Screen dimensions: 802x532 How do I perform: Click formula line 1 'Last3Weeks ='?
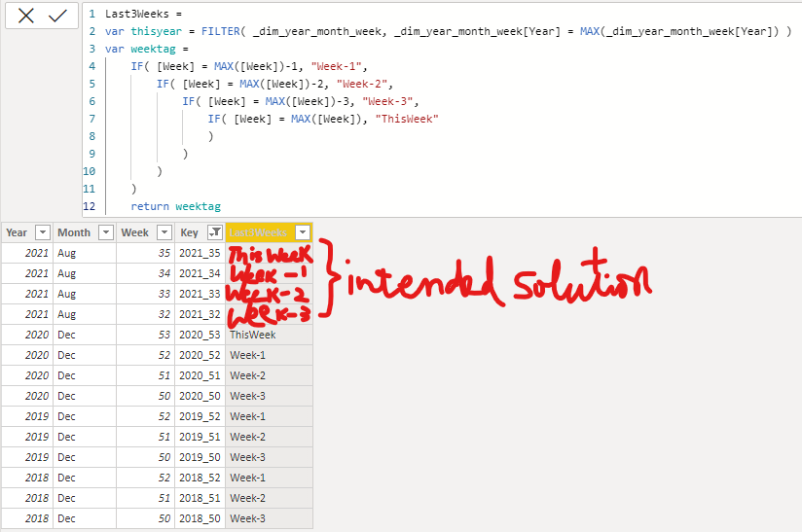[x=143, y=14]
